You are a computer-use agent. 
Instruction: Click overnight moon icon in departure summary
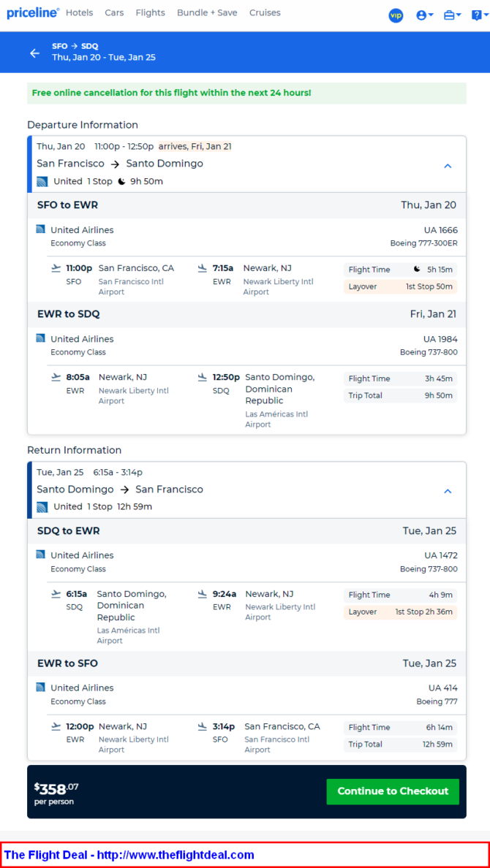tap(121, 182)
